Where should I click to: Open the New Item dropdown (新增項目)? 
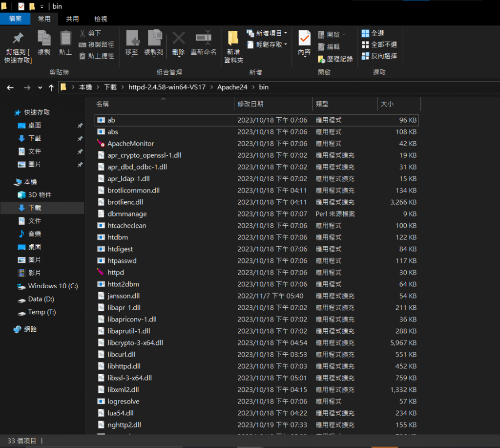267,33
